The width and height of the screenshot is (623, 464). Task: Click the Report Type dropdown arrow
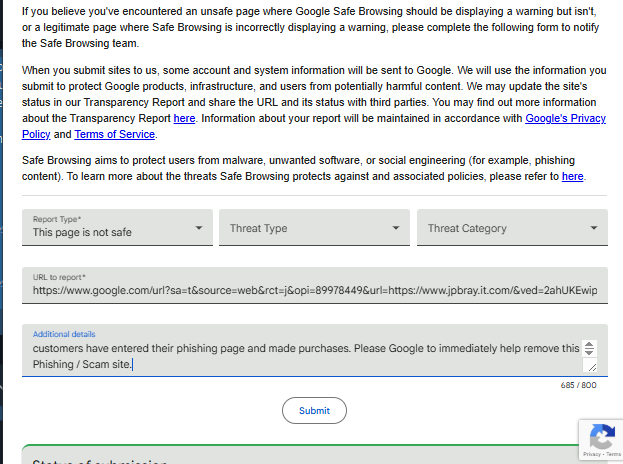pos(199,228)
